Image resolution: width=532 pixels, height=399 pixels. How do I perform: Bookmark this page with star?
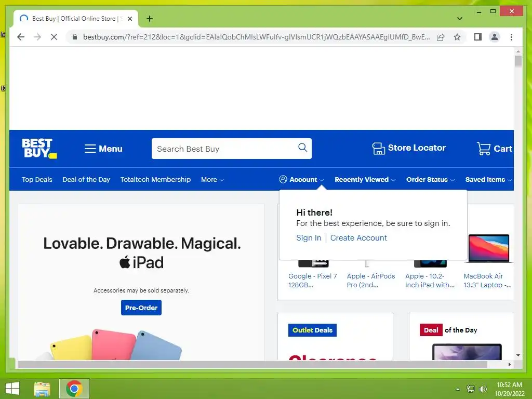point(457,37)
